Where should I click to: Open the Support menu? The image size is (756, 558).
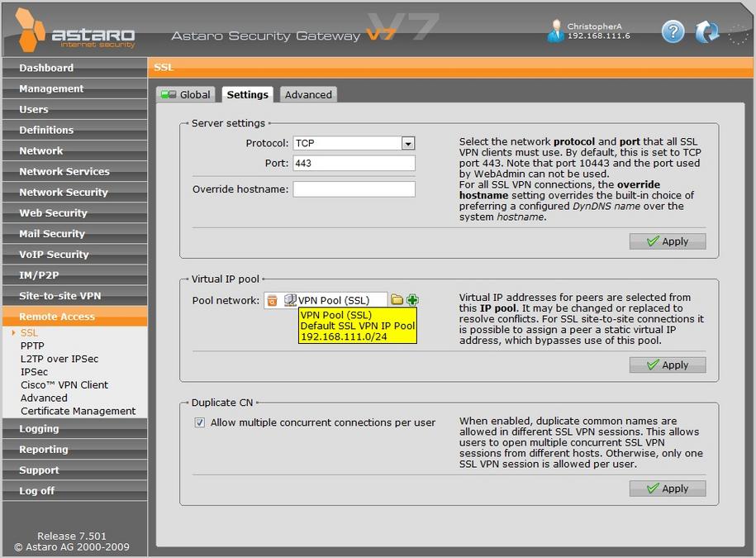pos(75,470)
